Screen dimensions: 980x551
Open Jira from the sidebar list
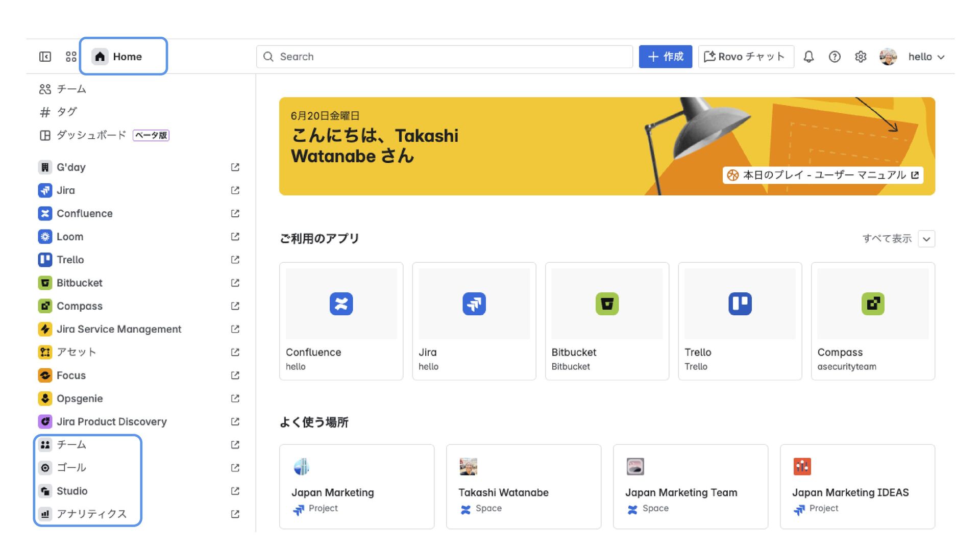[x=139, y=190]
